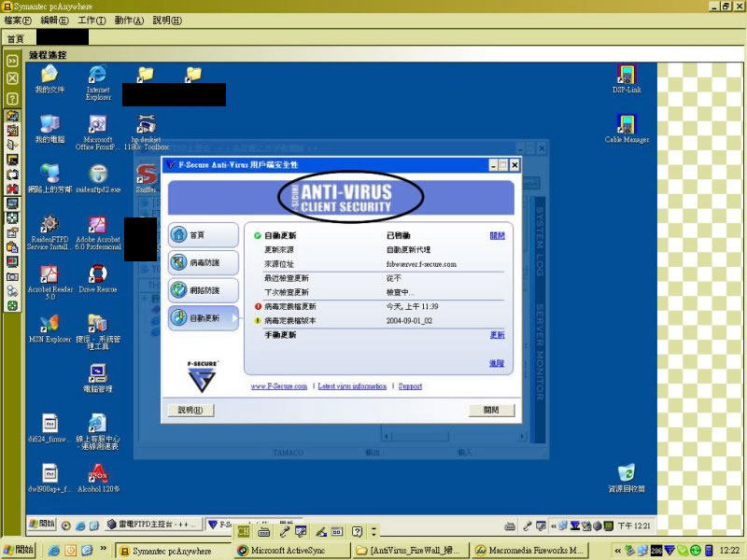Screen dimensions: 747x560
Task: Click the remote desktop 開始 button
Action: pos(41,524)
